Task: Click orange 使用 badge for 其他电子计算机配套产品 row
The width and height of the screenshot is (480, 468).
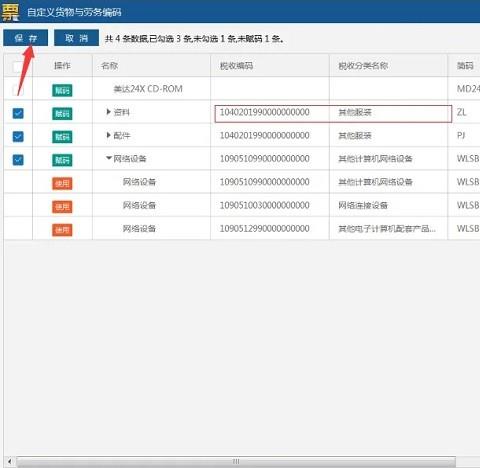Action: (62, 230)
